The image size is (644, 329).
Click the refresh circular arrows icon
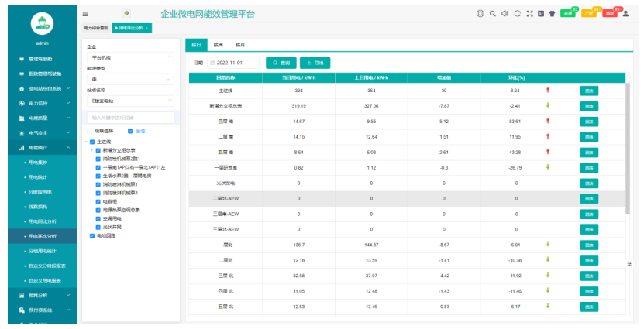pyautogui.click(x=518, y=13)
